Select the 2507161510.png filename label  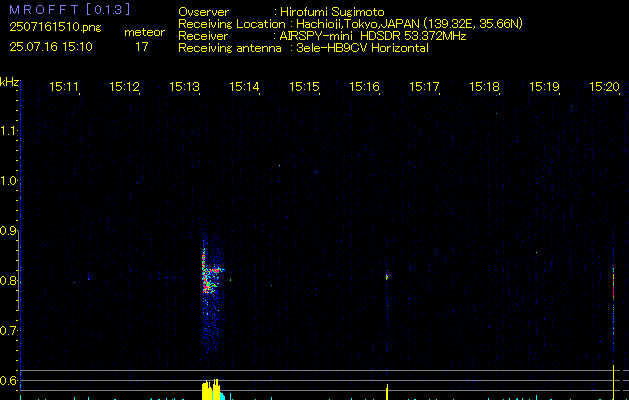tap(47, 28)
